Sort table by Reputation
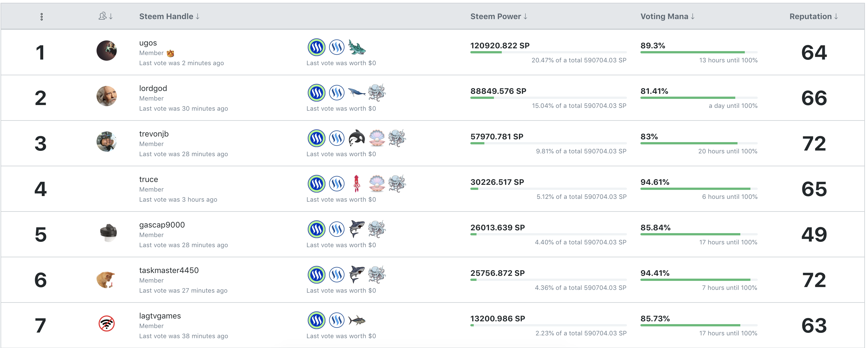This screenshot has width=868, height=348. (813, 16)
